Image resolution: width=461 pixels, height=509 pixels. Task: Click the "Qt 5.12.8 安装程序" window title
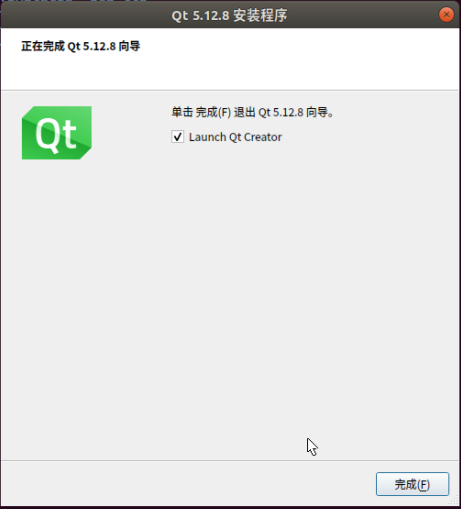point(229,15)
